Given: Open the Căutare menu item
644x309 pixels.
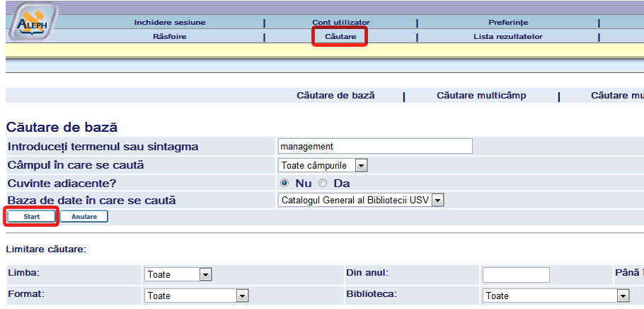Looking at the screenshot, I should [340, 36].
